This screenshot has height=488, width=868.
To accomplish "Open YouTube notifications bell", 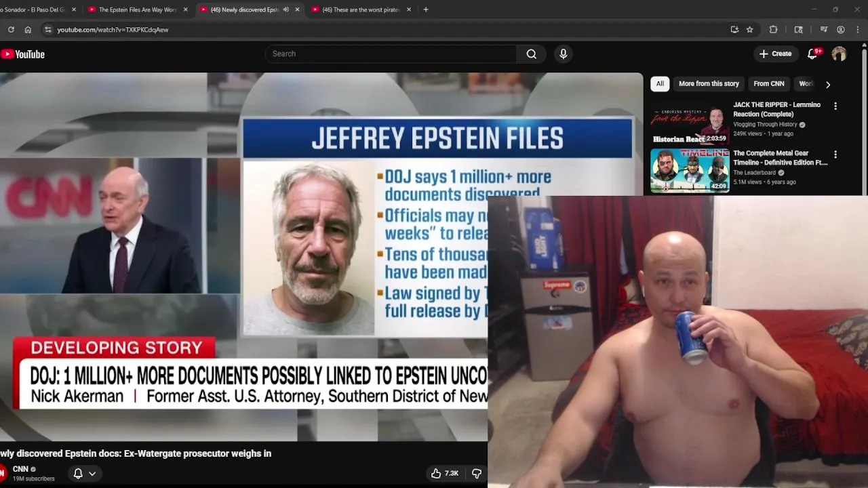I will (x=812, y=54).
